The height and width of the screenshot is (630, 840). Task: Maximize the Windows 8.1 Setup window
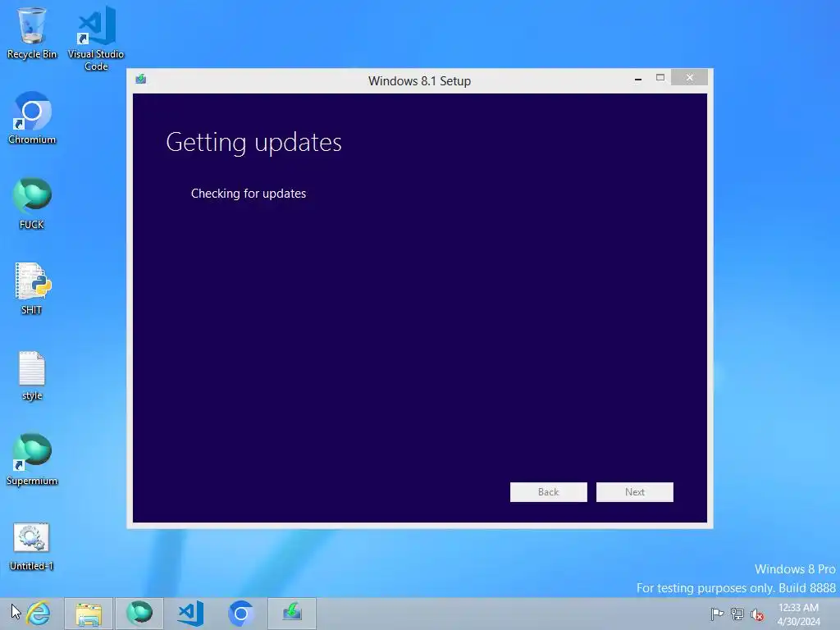[x=660, y=78]
